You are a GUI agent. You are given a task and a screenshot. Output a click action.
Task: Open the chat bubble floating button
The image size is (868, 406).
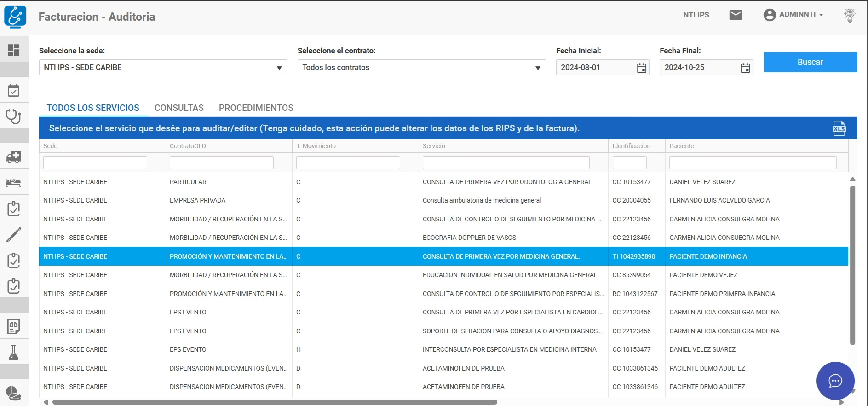point(835,381)
